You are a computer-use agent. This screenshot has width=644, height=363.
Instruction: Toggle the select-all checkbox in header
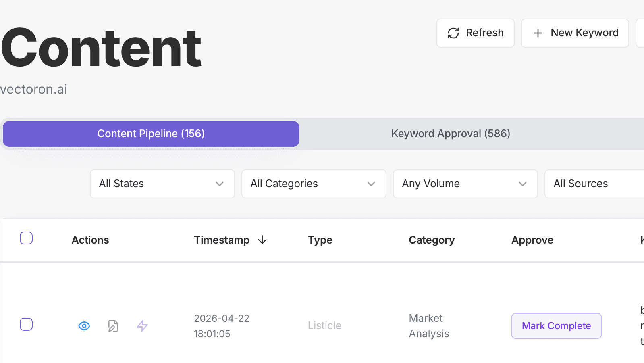point(26,238)
